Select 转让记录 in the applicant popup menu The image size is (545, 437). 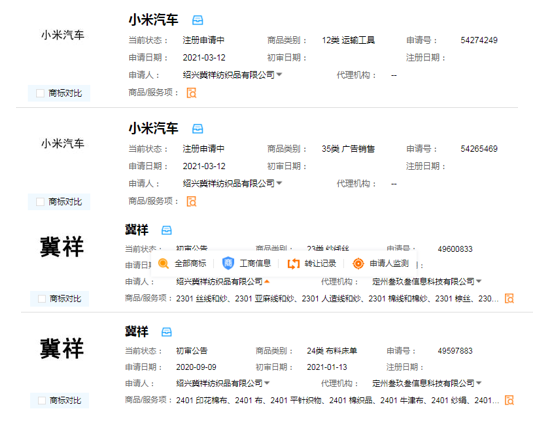(x=320, y=264)
